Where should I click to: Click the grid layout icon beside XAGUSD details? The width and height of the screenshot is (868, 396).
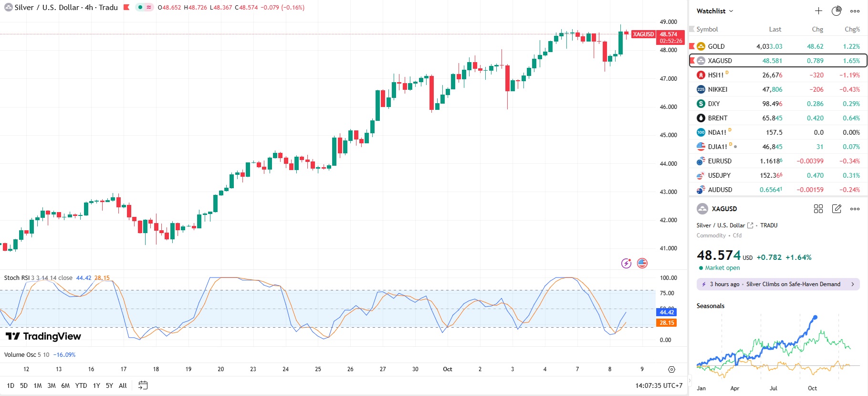click(818, 209)
